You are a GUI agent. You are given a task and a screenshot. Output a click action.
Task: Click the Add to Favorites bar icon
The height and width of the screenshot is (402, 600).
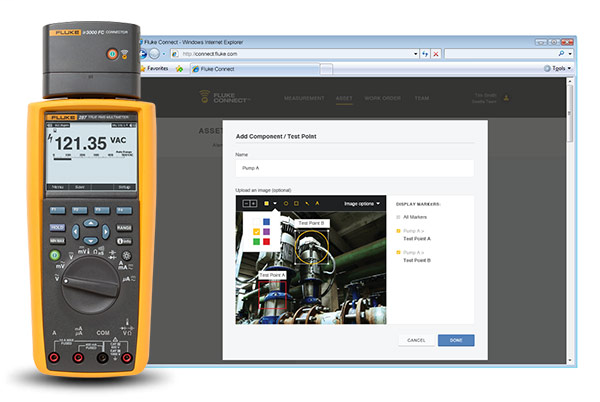click(179, 69)
